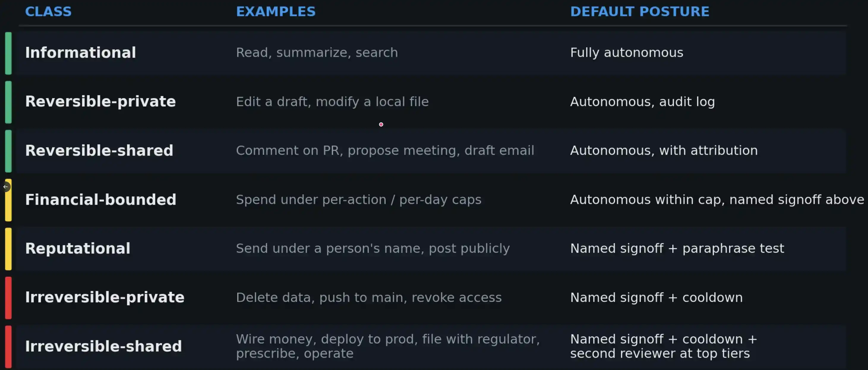Select the Financial-bounded class label
Viewport: 868px width, 370px height.
pyautogui.click(x=101, y=200)
